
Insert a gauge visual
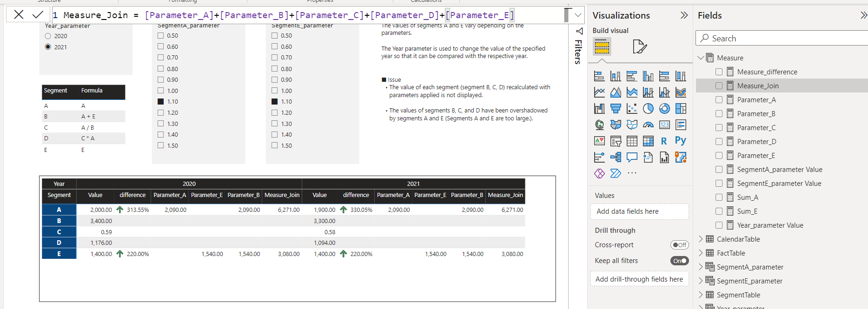coord(648,125)
